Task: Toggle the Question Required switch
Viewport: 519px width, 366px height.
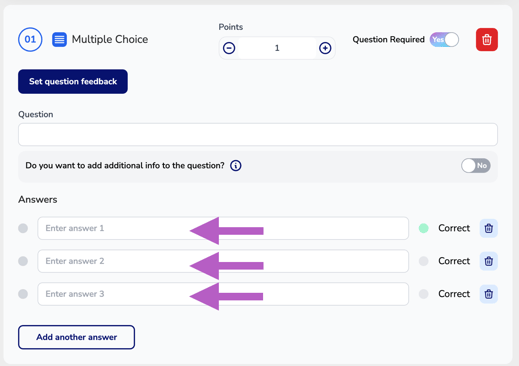Action: click(444, 40)
